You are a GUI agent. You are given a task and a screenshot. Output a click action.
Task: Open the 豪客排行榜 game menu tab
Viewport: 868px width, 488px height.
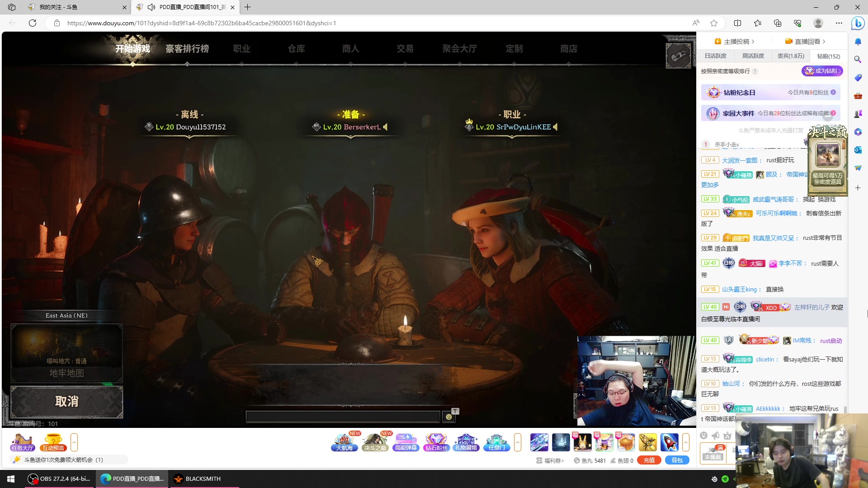pyautogui.click(x=187, y=49)
